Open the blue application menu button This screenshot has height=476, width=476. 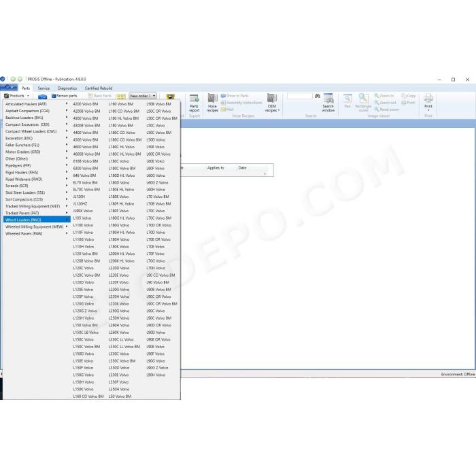[x=8, y=88]
